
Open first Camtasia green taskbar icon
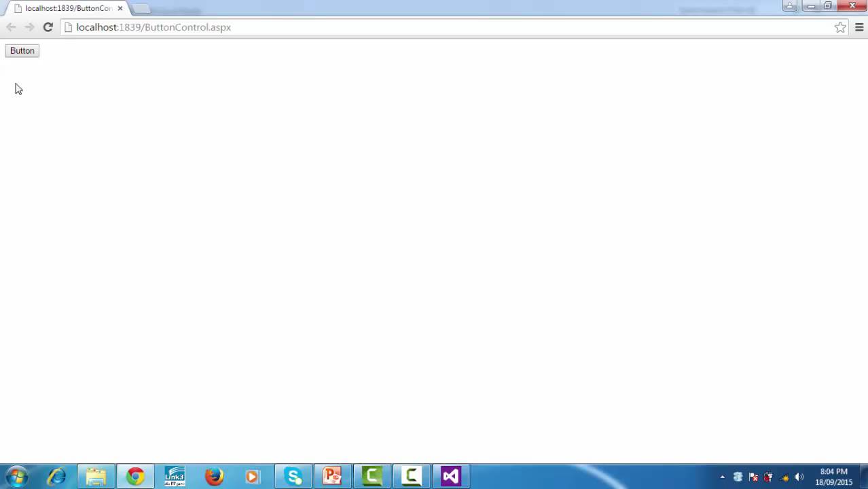tap(372, 477)
